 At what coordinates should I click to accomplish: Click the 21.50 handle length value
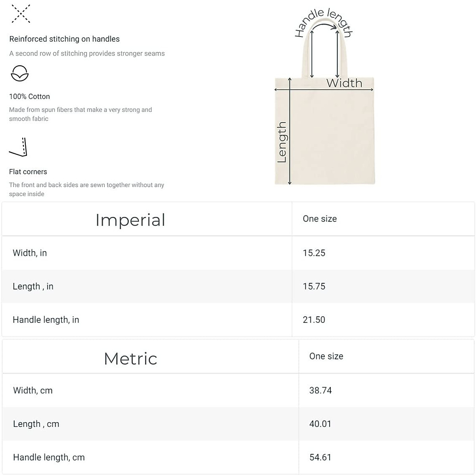pyautogui.click(x=314, y=320)
